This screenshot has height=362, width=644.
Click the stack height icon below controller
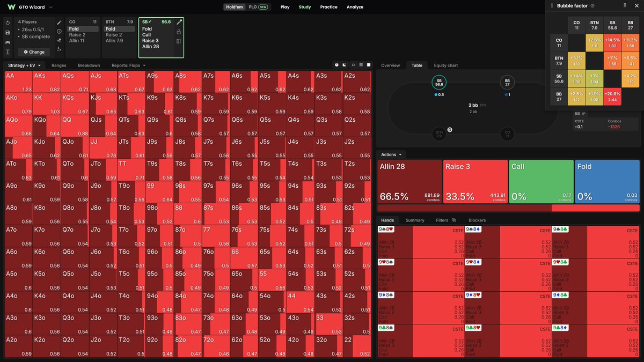click(8, 52)
